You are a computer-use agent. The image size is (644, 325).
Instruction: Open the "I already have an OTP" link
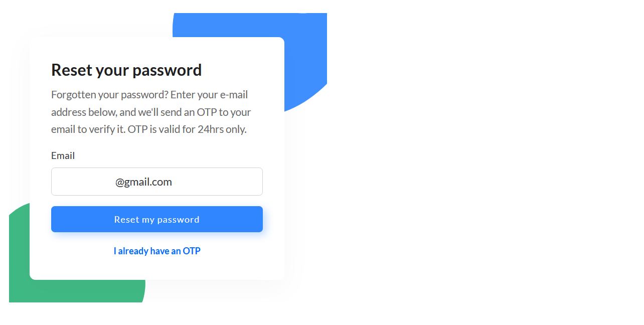(157, 251)
